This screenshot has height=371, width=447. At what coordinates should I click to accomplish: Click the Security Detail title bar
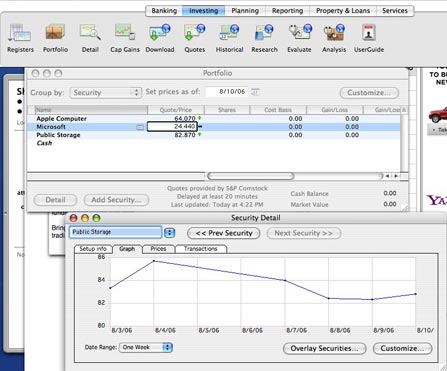pyautogui.click(x=256, y=218)
